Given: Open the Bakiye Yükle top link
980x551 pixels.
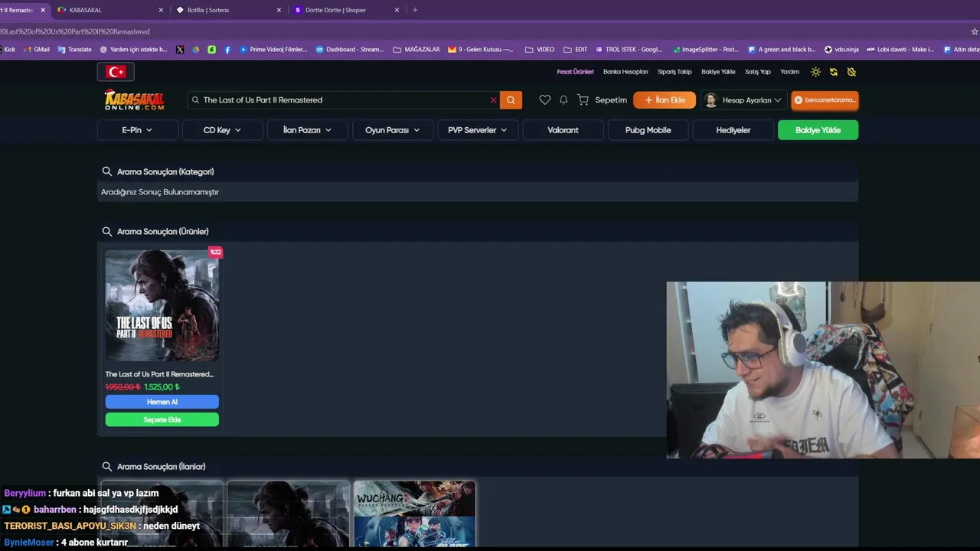Looking at the screenshot, I should (718, 72).
